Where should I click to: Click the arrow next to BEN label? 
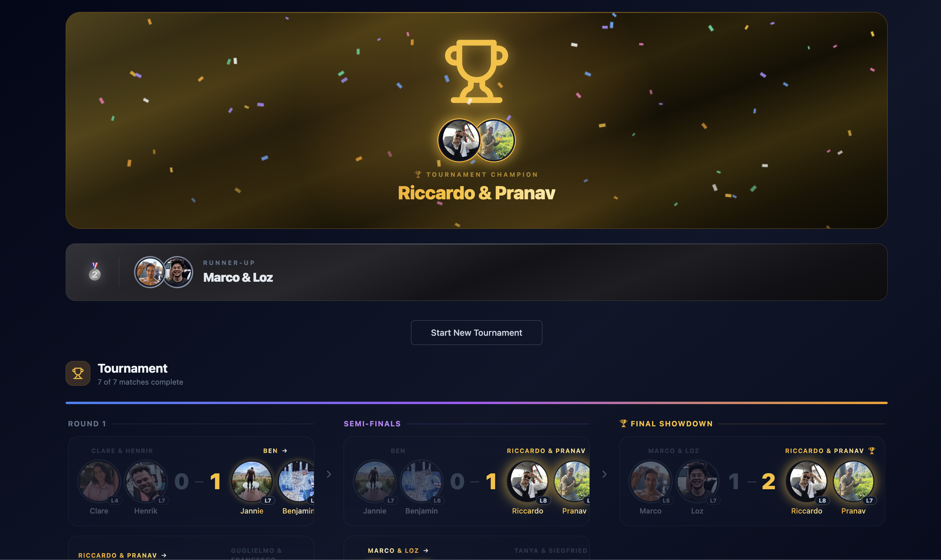click(285, 451)
